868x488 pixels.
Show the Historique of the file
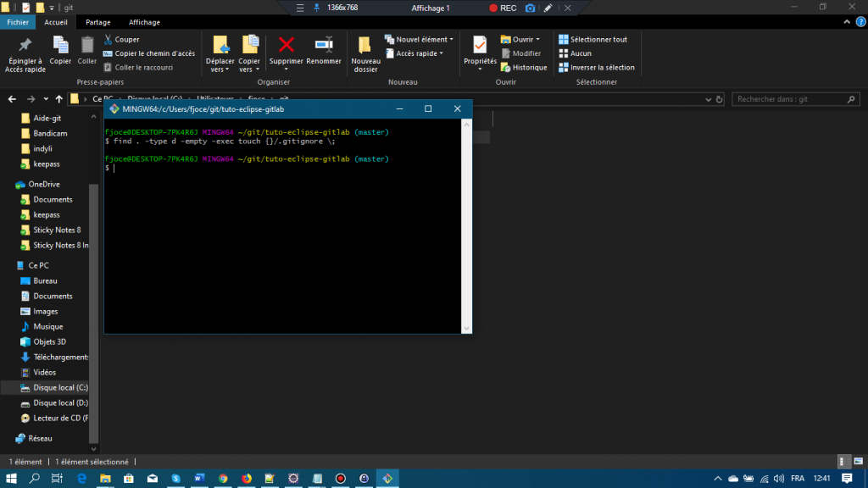pos(524,68)
